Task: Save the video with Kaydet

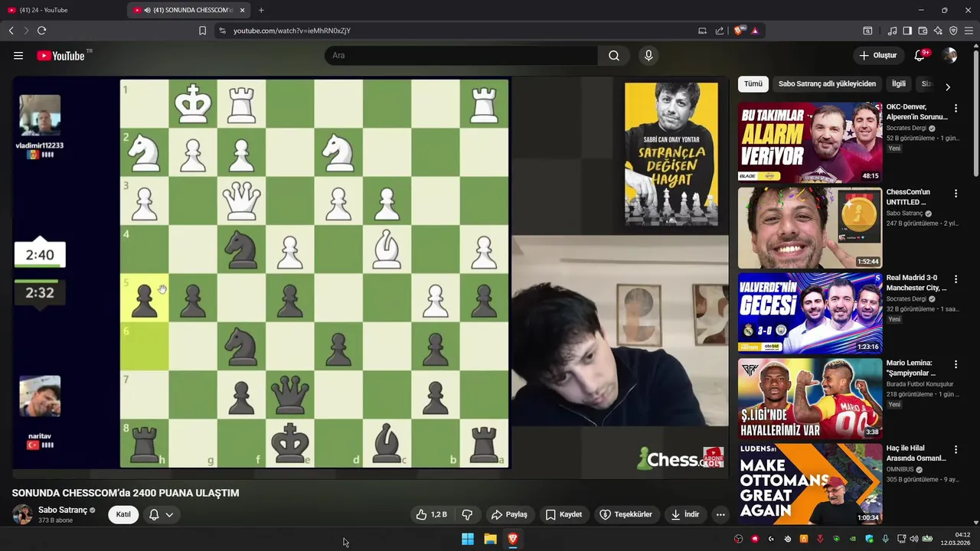Action: click(563, 515)
